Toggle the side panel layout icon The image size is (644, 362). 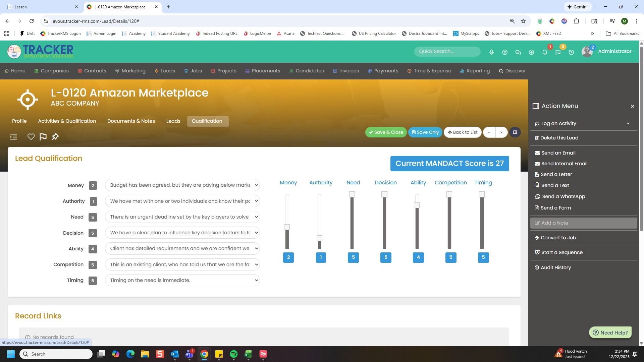pos(515,132)
